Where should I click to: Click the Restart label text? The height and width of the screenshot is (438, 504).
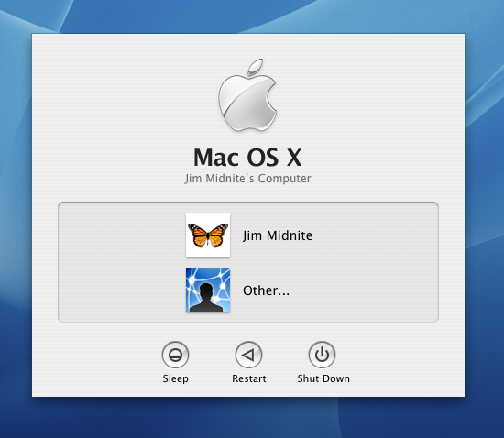pyautogui.click(x=249, y=378)
